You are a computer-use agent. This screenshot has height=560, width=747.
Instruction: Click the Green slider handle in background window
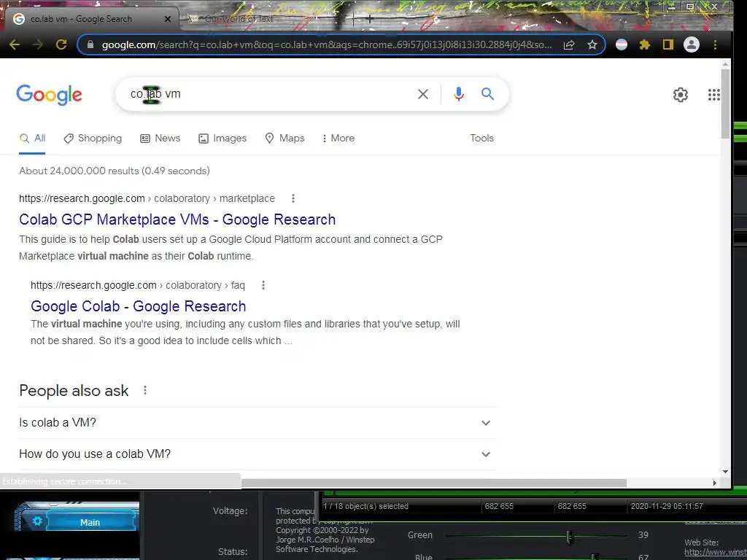tap(569, 537)
